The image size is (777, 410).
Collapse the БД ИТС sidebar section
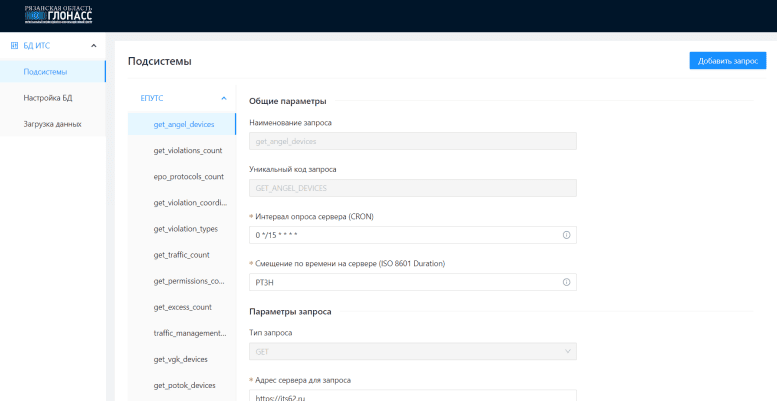coord(93,46)
